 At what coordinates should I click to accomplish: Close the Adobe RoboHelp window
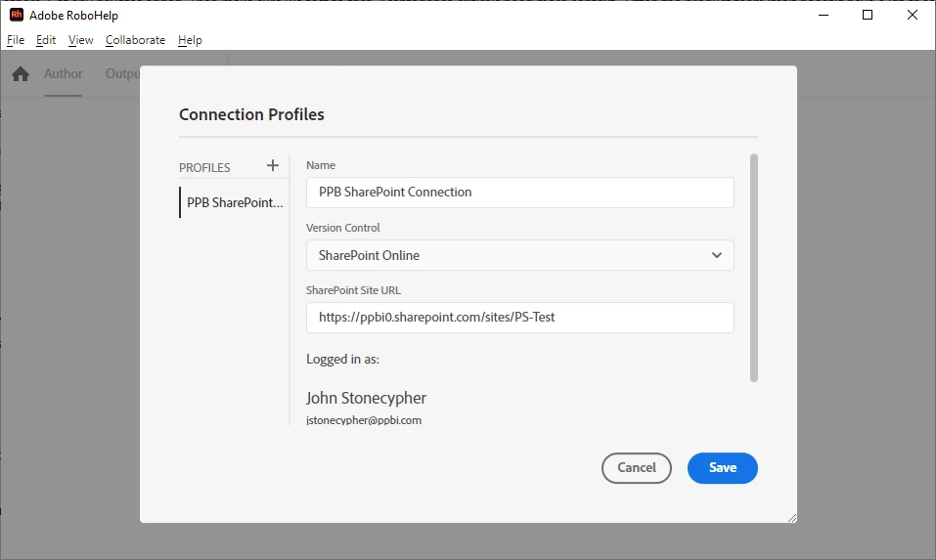point(913,15)
